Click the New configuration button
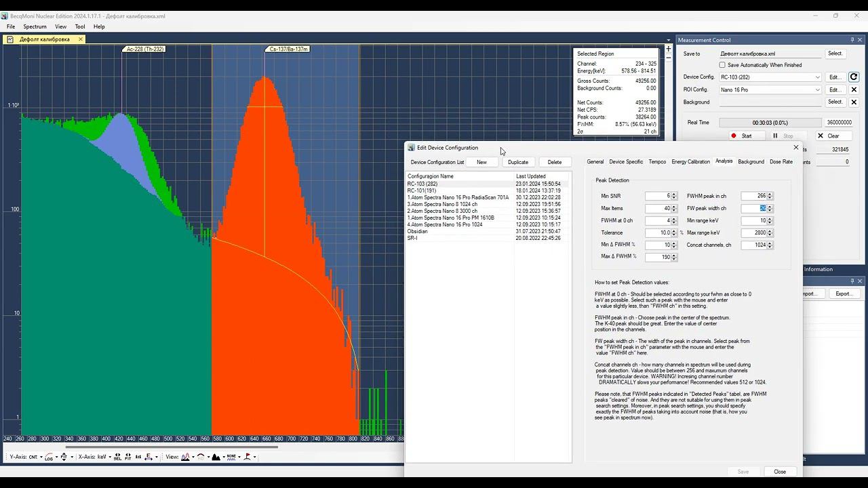This screenshot has height=488, width=868. tap(481, 162)
